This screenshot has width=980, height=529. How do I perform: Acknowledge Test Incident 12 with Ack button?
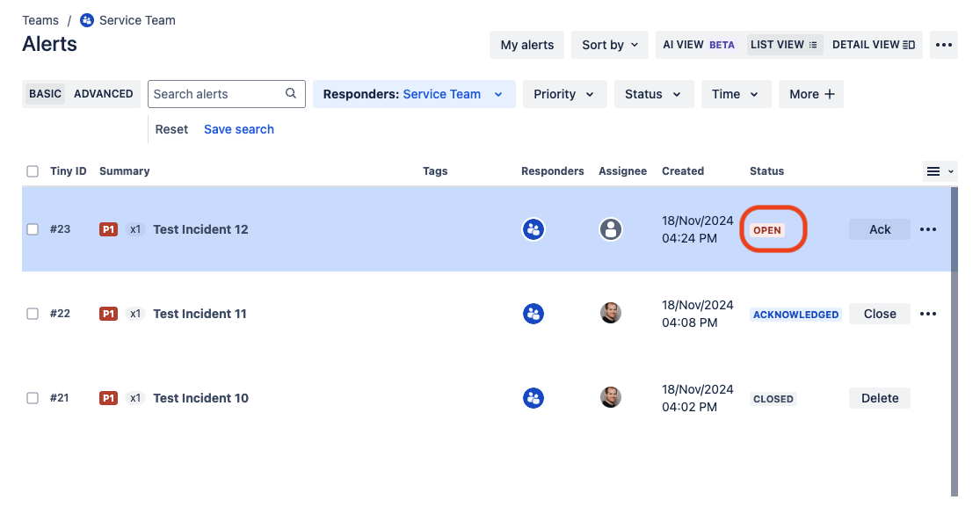[x=880, y=229]
